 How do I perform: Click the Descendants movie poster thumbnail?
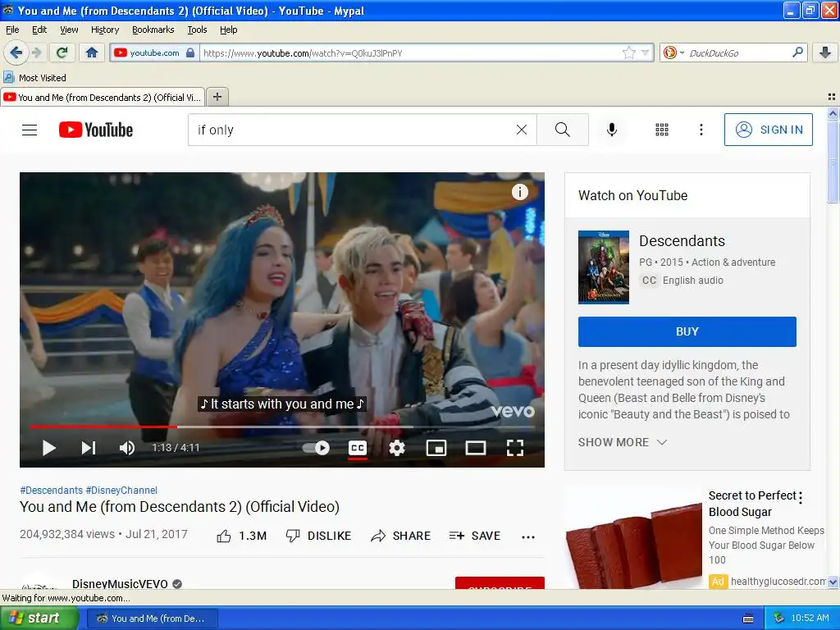click(x=603, y=267)
